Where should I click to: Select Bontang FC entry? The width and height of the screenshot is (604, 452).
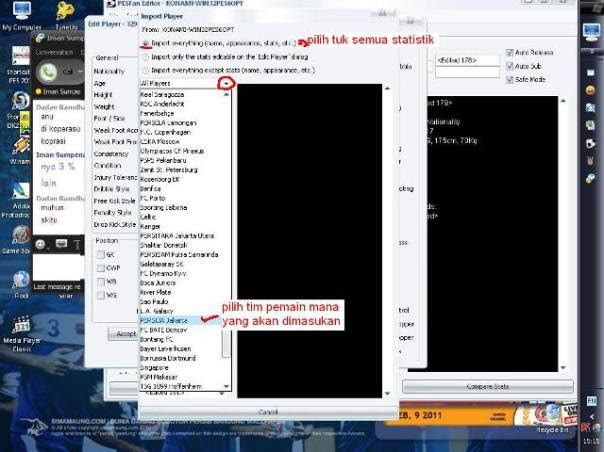tap(181, 339)
